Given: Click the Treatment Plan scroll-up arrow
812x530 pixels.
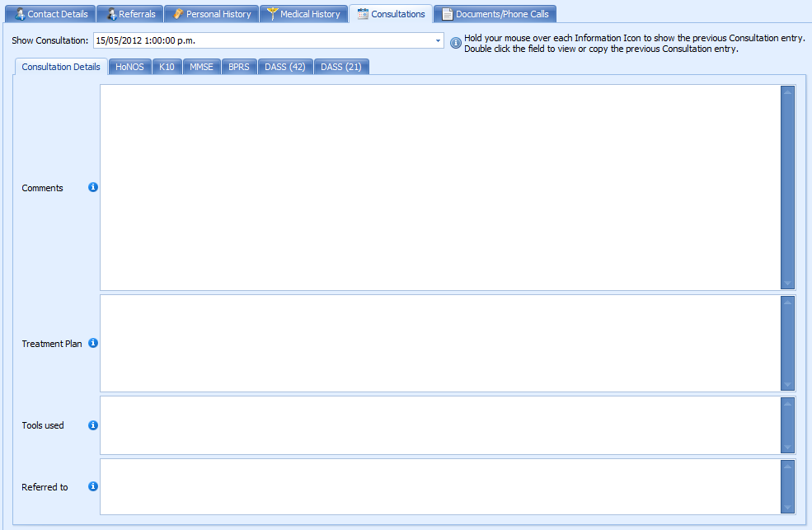Looking at the screenshot, I should coord(787,303).
